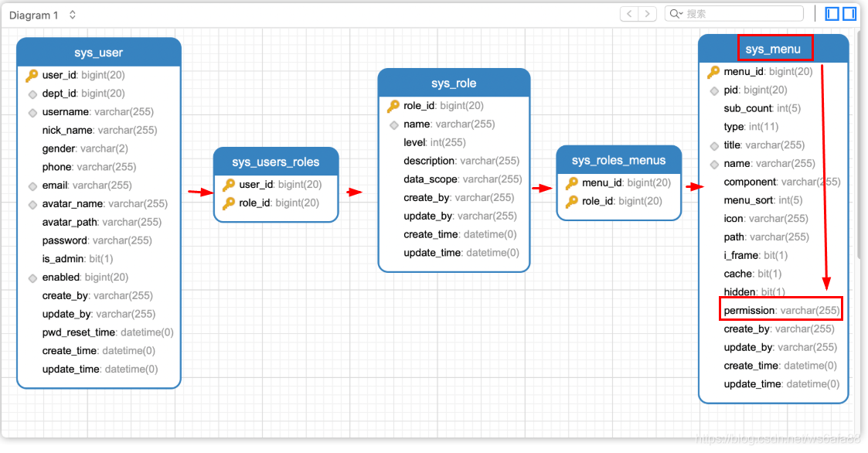
Task: Click the primary key icon of sys_role role_id
Action: pyautogui.click(x=393, y=107)
